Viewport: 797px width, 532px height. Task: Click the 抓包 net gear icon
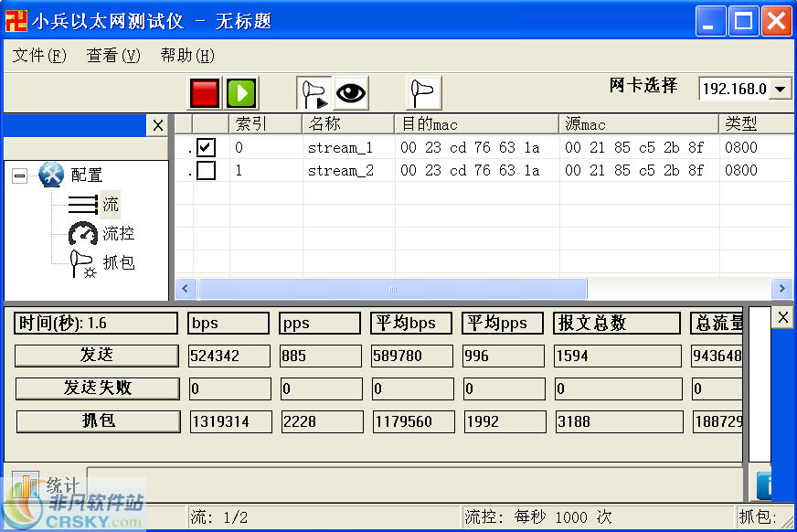pyautogui.click(x=83, y=263)
